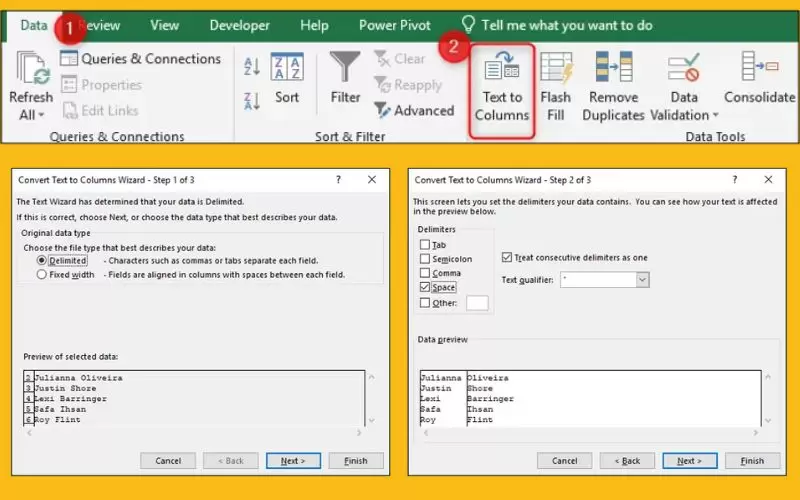800x500 pixels.
Task: Open Queries & Connections pane
Action: click(140, 59)
